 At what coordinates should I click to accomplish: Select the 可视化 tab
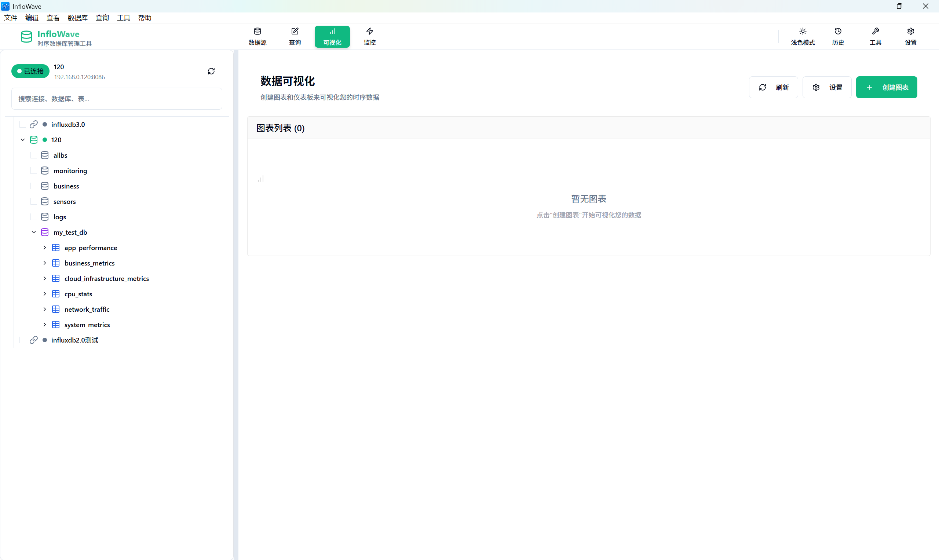[332, 37]
